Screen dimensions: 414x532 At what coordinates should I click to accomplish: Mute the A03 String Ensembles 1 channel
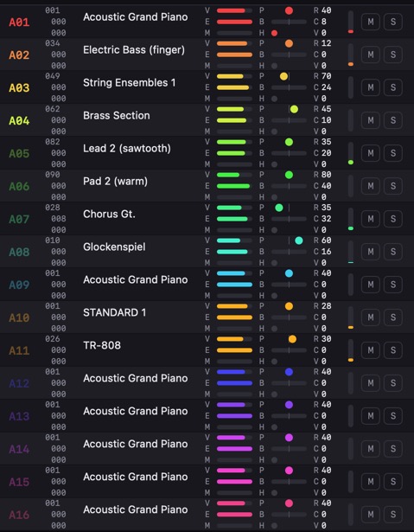tap(370, 87)
